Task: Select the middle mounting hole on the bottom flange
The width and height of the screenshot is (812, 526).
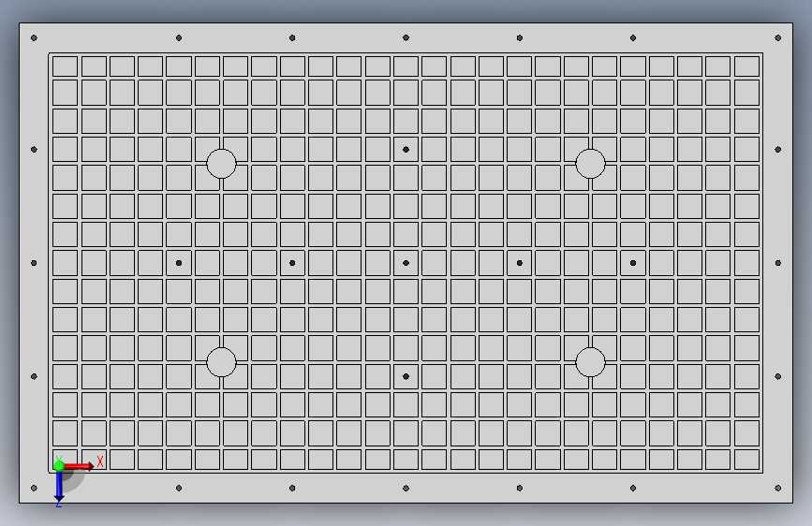Action: tap(406, 489)
